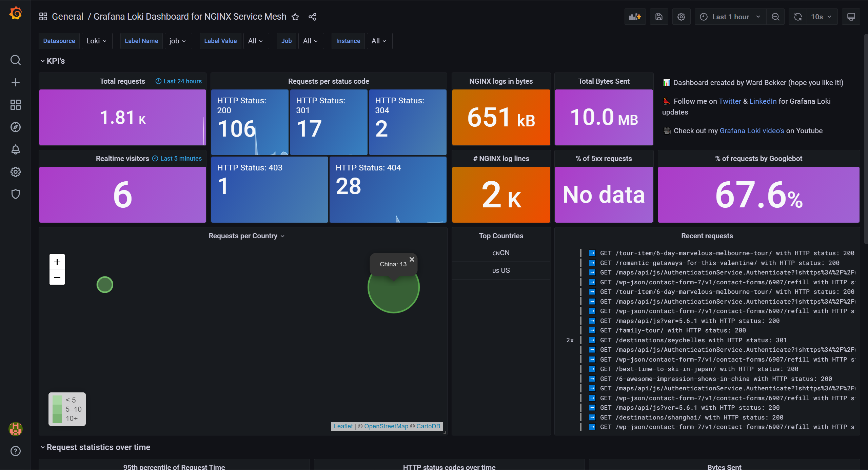Open the Last 1 hour time picker
Screen dimensions: 868x470
[x=730, y=17]
